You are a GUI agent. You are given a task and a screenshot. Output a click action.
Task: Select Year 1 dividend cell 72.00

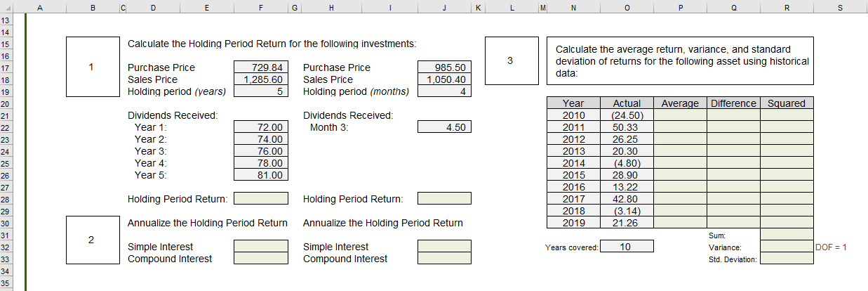pos(261,127)
